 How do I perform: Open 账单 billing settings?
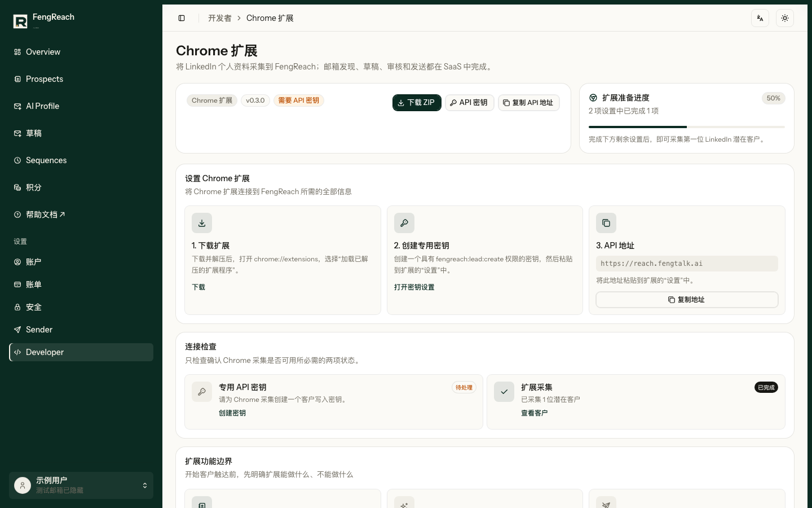(x=81, y=284)
